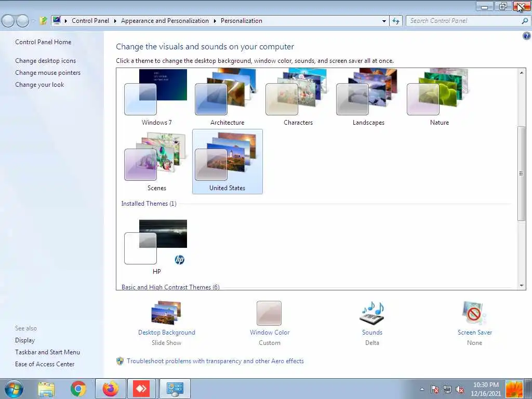Open Taskbar and Start Menu link
This screenshot has width=532, height=399.
pos(47,352)
